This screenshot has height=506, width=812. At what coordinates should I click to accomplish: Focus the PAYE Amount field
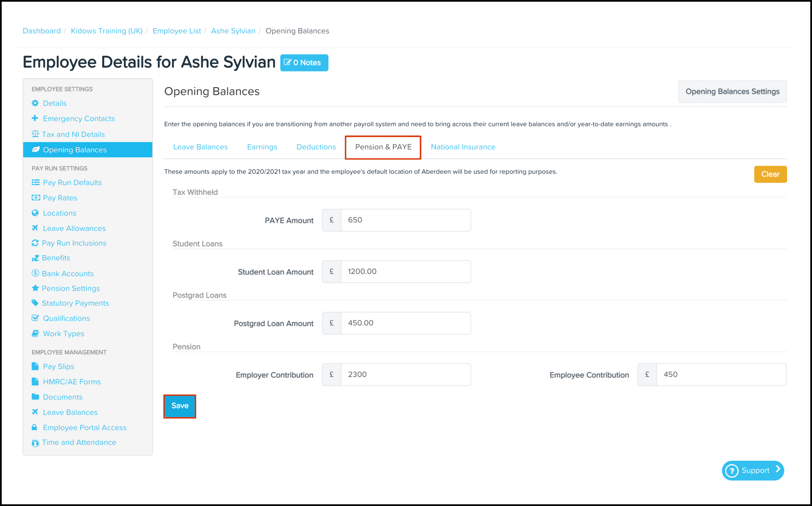pos(406,220)
